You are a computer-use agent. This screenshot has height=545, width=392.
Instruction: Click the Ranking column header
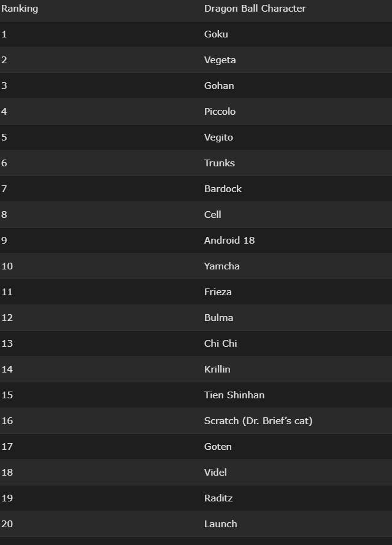(x=20, y=9)
